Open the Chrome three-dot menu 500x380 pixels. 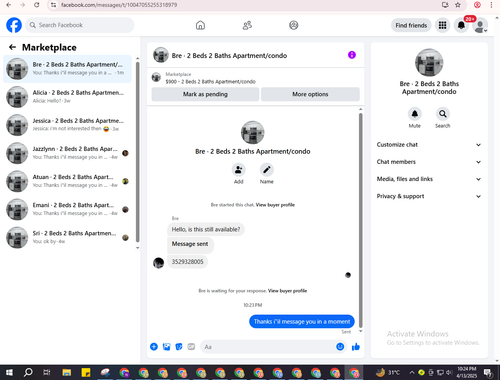tap(491, 5)
